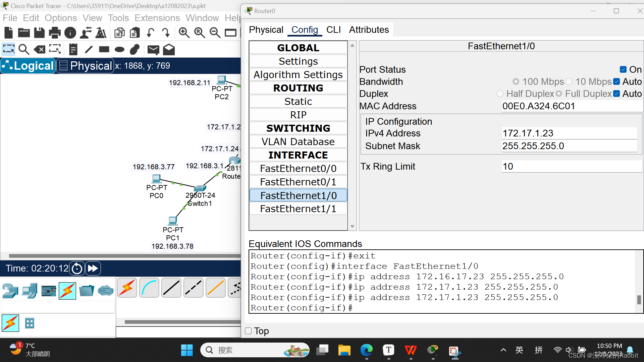This screenshot has height=362, width=644.
Task: Select the 100 Mbps radio button
Action: [x=516, y=81]
